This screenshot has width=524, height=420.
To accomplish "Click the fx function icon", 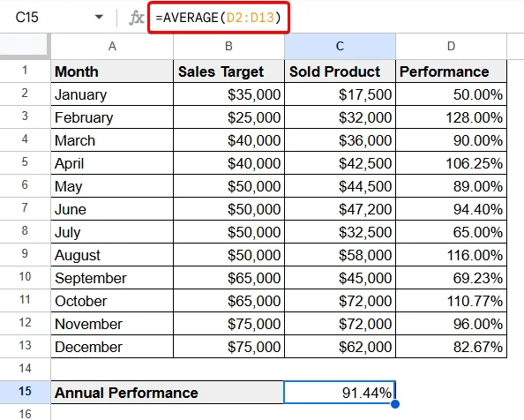I will click(x=137, y=18).
